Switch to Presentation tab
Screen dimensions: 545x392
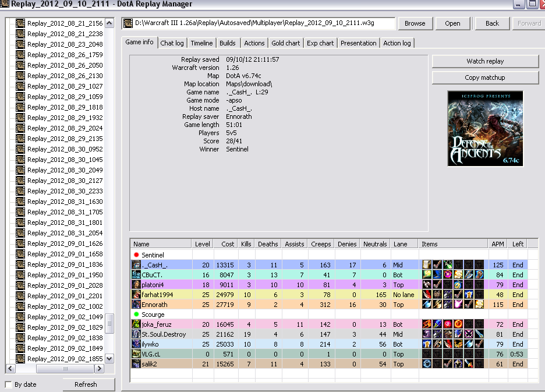coord(358,43)
